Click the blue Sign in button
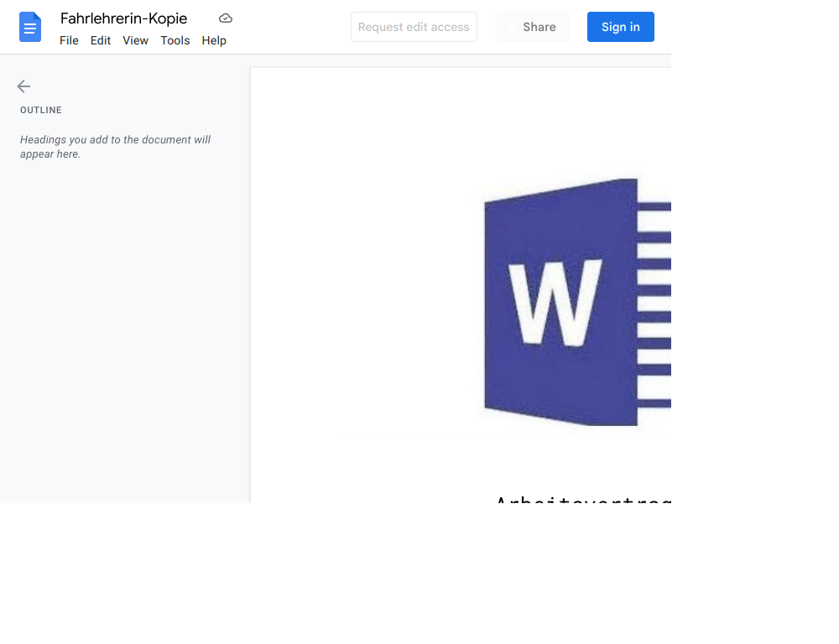Image resolution: width=839 pixels, height=644 pixels. coord(621,27)
